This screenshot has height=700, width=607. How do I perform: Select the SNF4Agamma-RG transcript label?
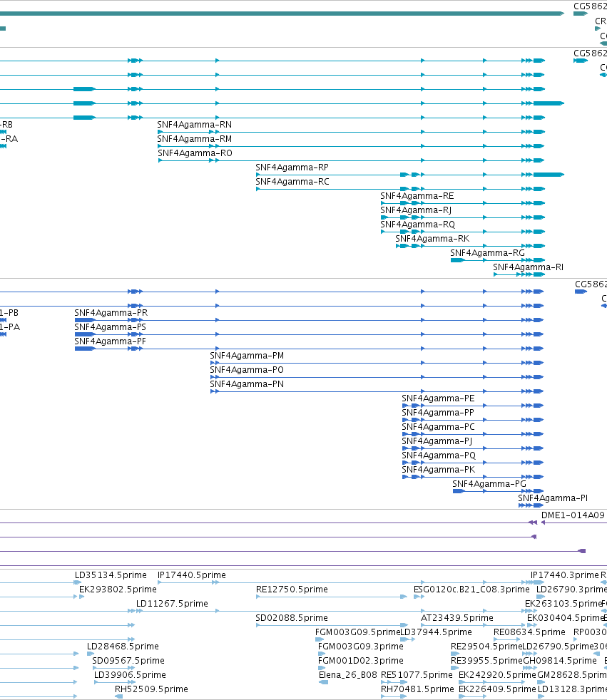click(487, 253)
